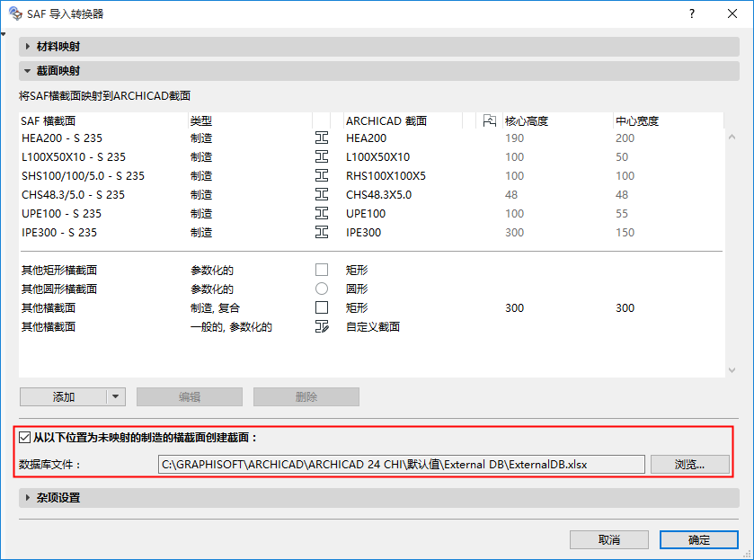Click the center width 55 of UPE100

click(622, 214)
